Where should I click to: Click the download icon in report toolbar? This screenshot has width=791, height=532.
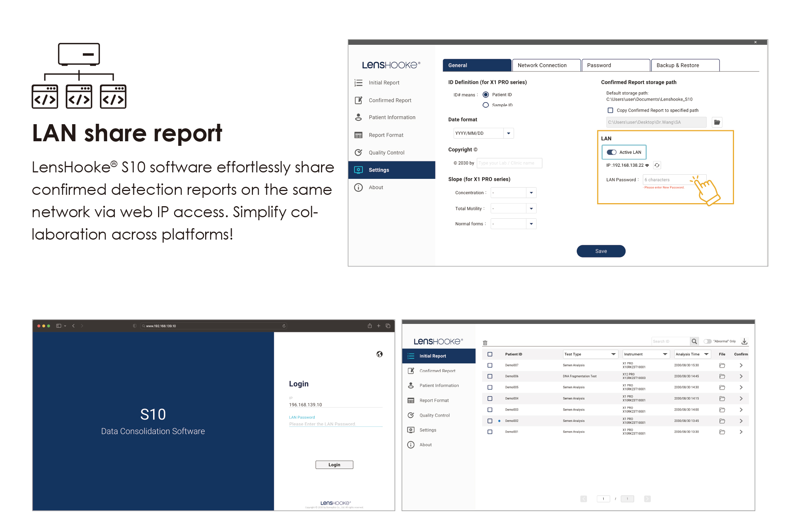[744, 341]
